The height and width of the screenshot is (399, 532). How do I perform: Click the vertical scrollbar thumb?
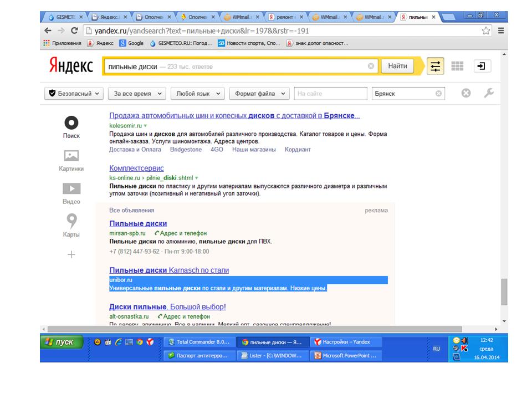pyautogui.click(x=504, y=292)
